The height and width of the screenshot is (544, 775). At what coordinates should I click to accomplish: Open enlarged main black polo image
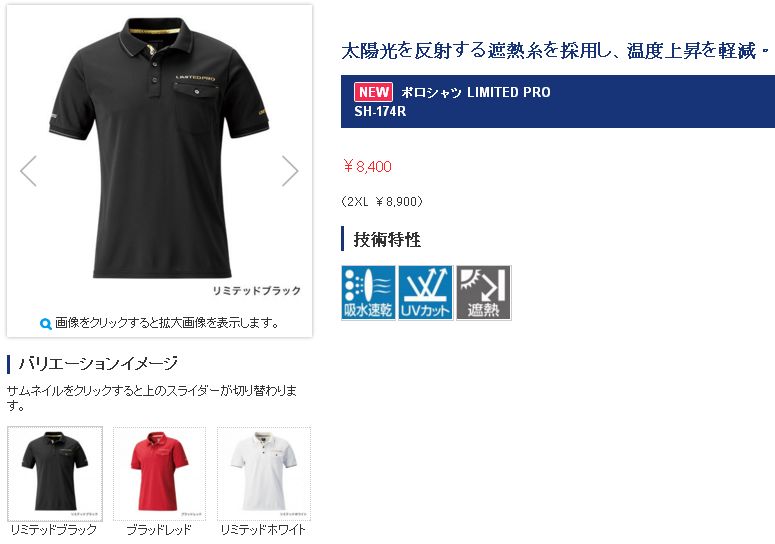(159, 147)
